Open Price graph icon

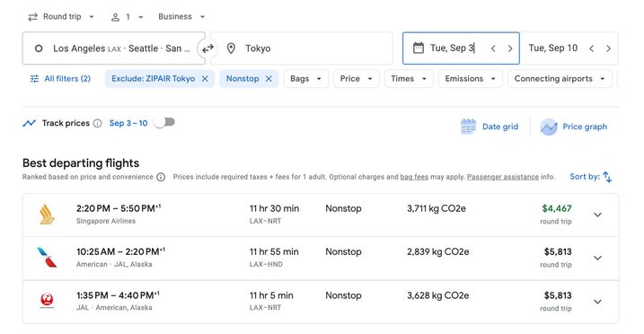pos(548,127)
